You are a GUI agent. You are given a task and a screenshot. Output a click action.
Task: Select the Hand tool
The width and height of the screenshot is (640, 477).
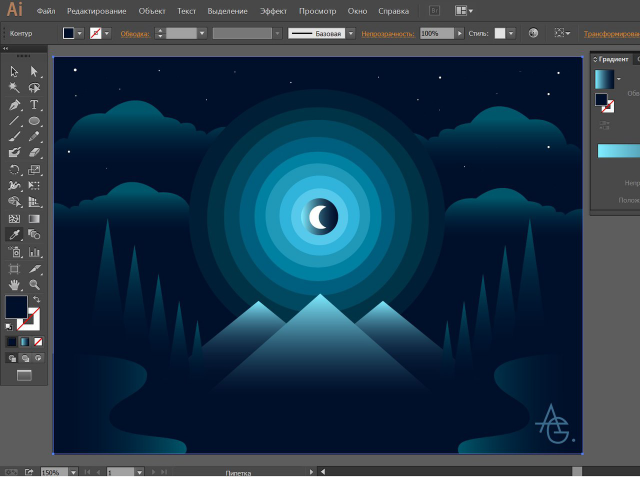click(x=14, y=285)
